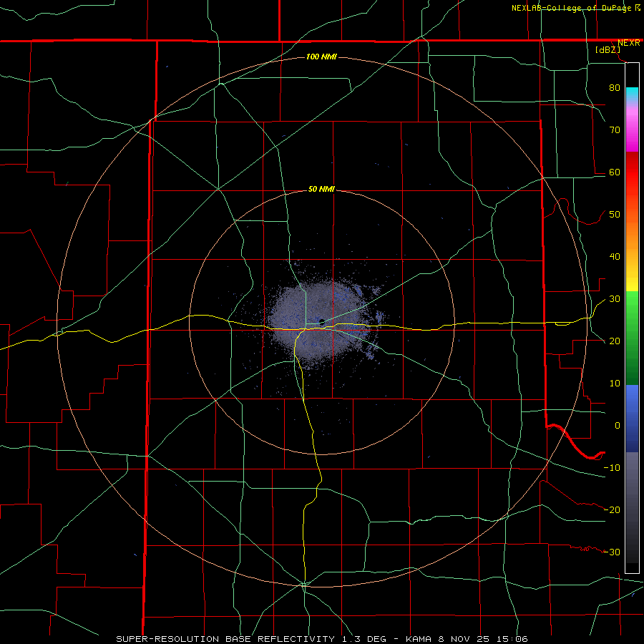The image size is (644, 644).
Task: Click the blue segment of the color bar
Action: click(632, 419)
